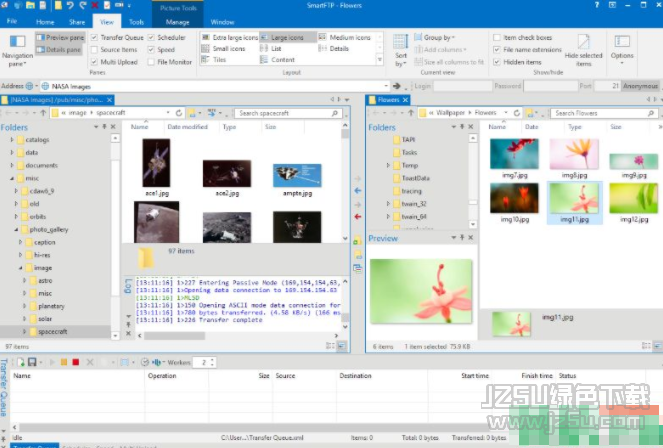Switch to the Tools ribbon tab

click(x=136, y=22)
